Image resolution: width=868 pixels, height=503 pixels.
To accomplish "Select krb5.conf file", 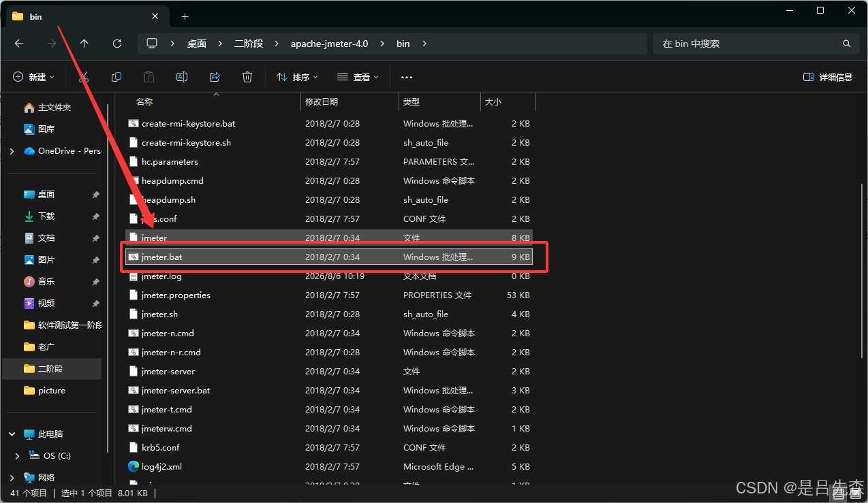I will pos(329,448).
